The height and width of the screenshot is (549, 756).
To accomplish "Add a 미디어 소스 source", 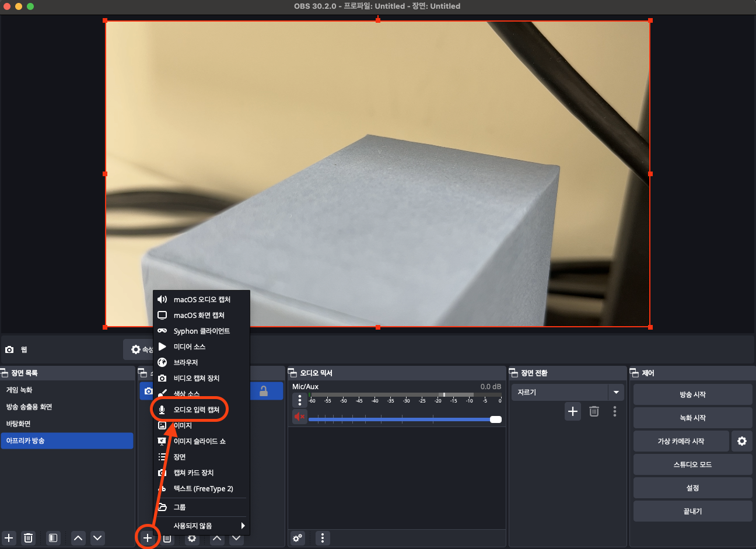I will (x=201, y=347).
